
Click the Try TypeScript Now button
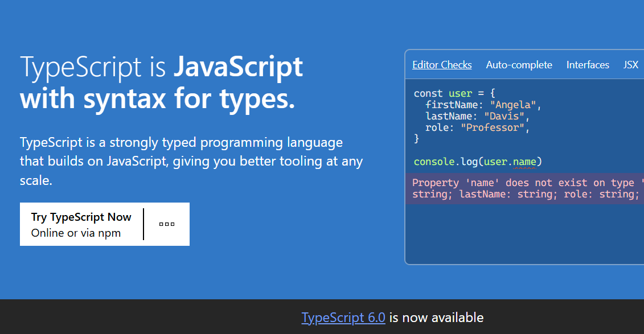(x=81, y=216)
